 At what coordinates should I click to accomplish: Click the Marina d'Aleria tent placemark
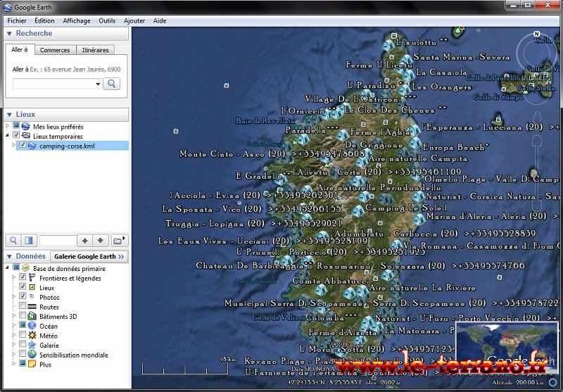click(419, 219)
